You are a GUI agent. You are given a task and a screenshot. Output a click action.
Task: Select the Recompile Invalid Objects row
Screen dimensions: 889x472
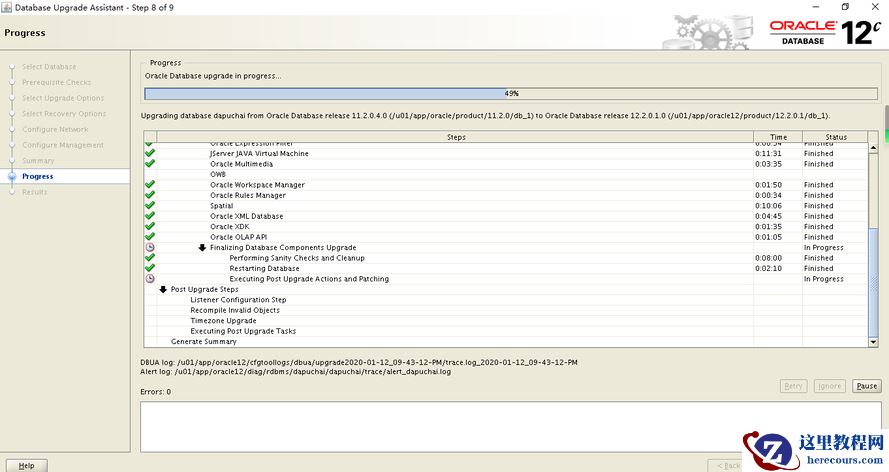(x=506, y=310)
